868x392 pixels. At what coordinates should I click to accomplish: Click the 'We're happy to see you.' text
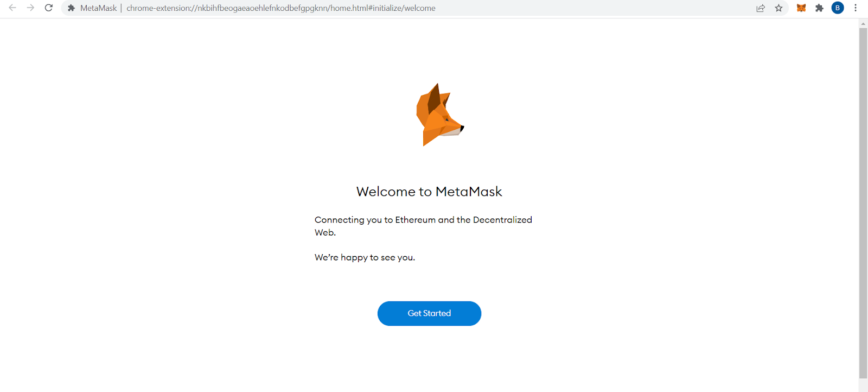365,257
